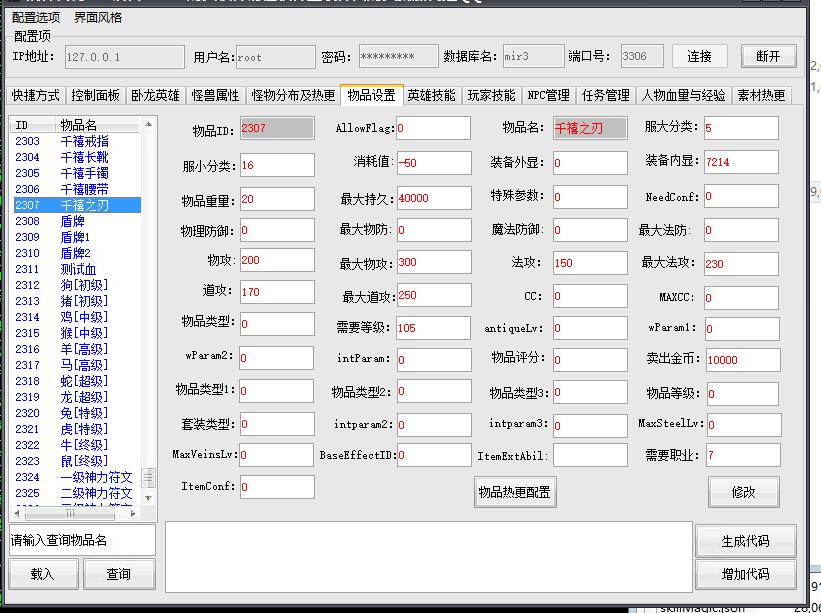Image resolution: width=821 pixels, height=613 pixels.
Task: Click the 请输入查询物品名 search field
Action: tap(82, 540)
